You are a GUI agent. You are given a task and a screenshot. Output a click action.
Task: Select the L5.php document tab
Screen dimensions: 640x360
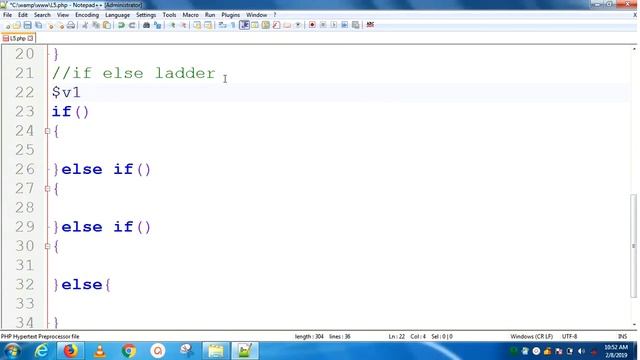pyautogui.click(x=18, y=38)
